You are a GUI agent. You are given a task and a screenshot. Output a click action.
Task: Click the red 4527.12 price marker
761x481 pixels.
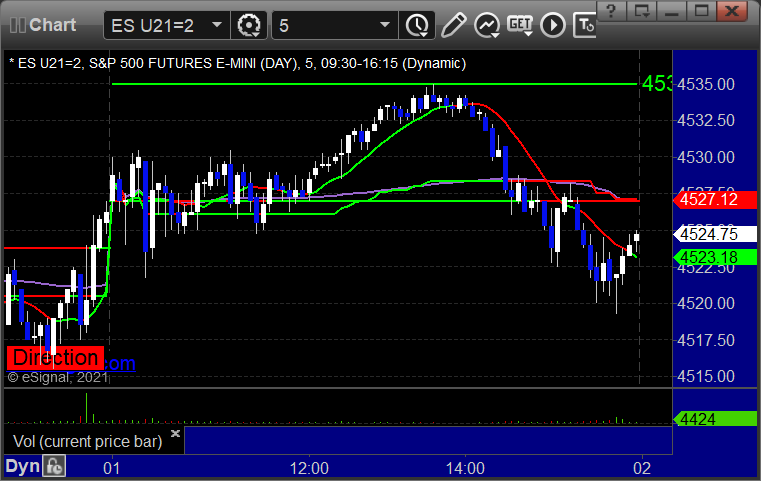click(714, 199)
